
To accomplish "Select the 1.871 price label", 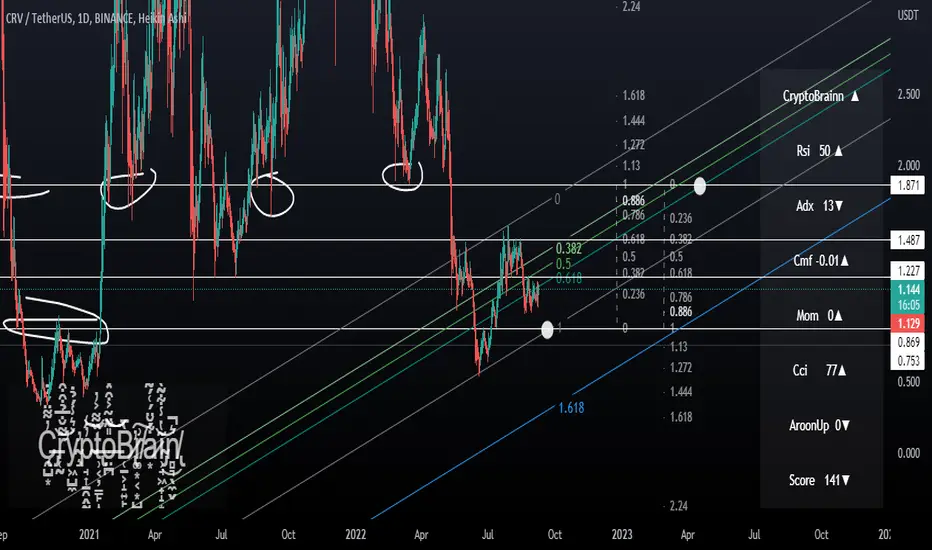I will click(908, 186).
